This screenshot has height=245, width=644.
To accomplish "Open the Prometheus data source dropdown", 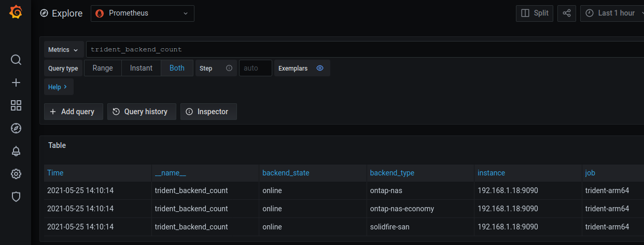I will [x=143, y=13].
